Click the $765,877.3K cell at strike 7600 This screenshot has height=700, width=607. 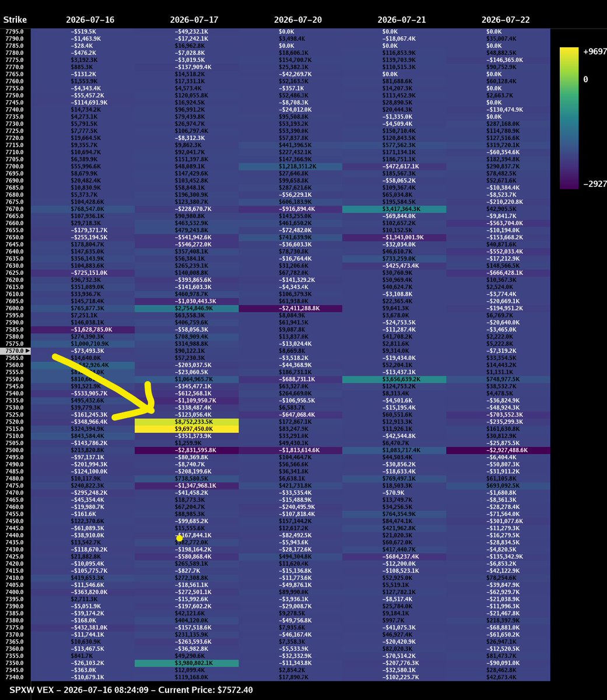[83, 308]
